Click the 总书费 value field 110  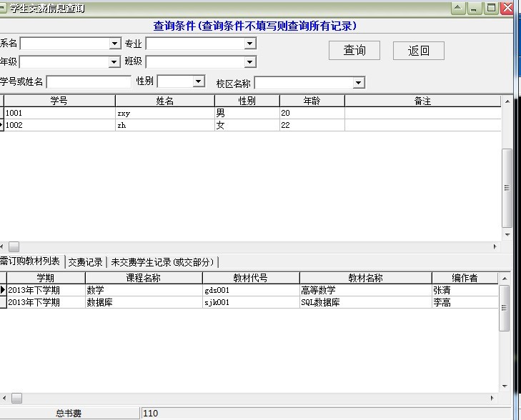[326, 414]
